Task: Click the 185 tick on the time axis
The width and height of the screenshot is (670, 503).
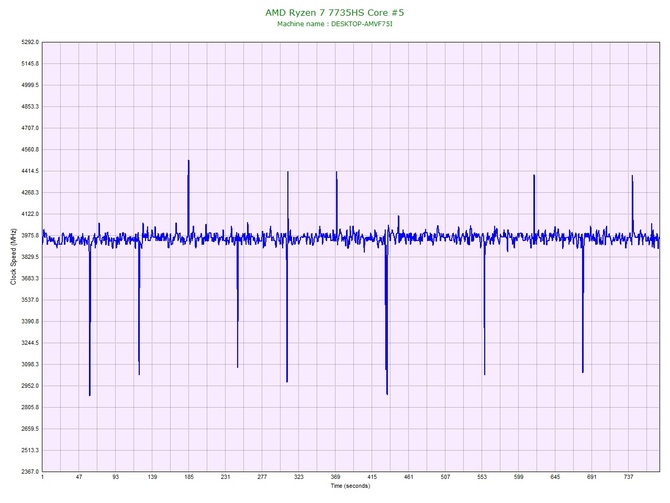Action: click(x=189, y=477)
